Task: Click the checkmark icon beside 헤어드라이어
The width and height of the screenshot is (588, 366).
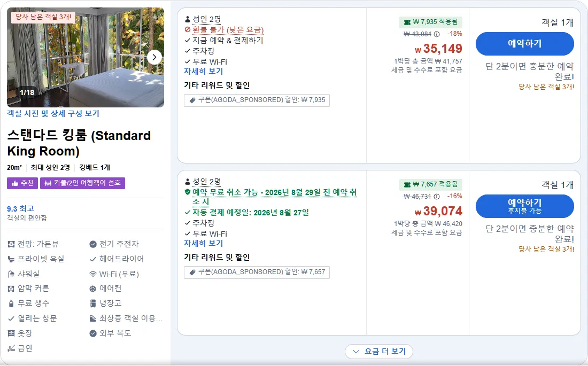Action: (93, 259)
